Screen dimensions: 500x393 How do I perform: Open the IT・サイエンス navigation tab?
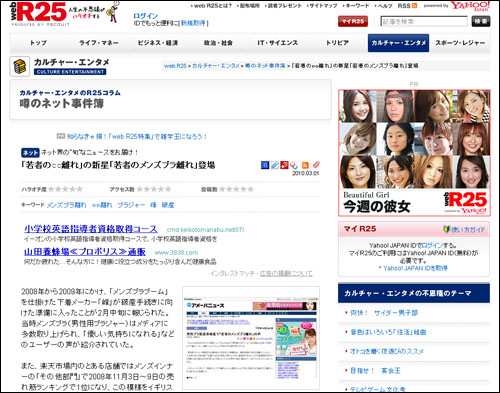coord(278,43)
